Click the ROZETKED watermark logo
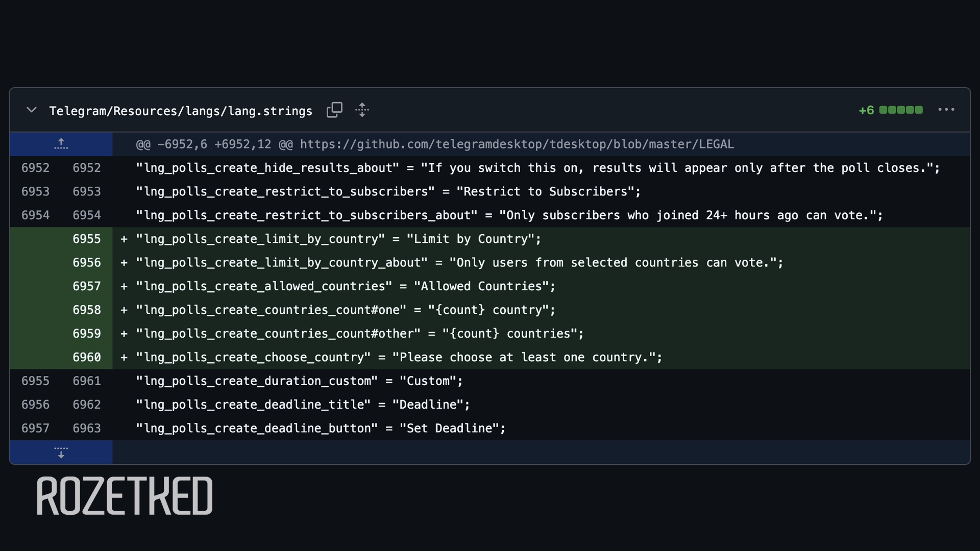 pos(125,496)
